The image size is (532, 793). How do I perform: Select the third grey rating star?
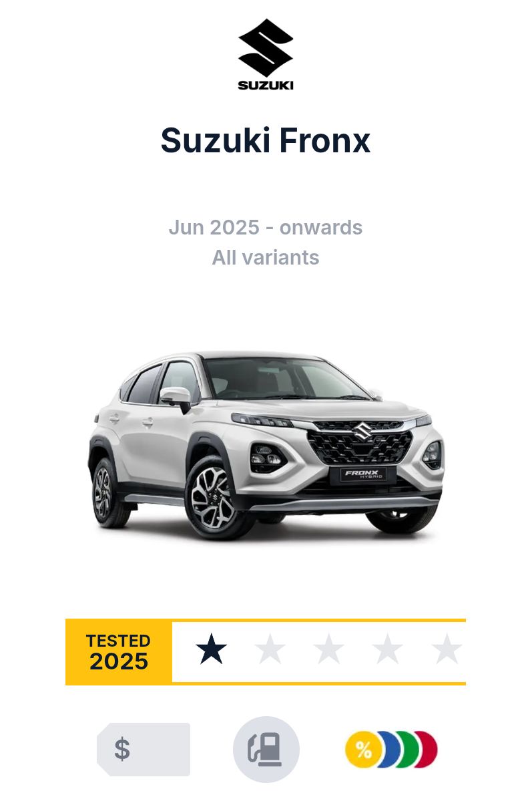[329, 649]
